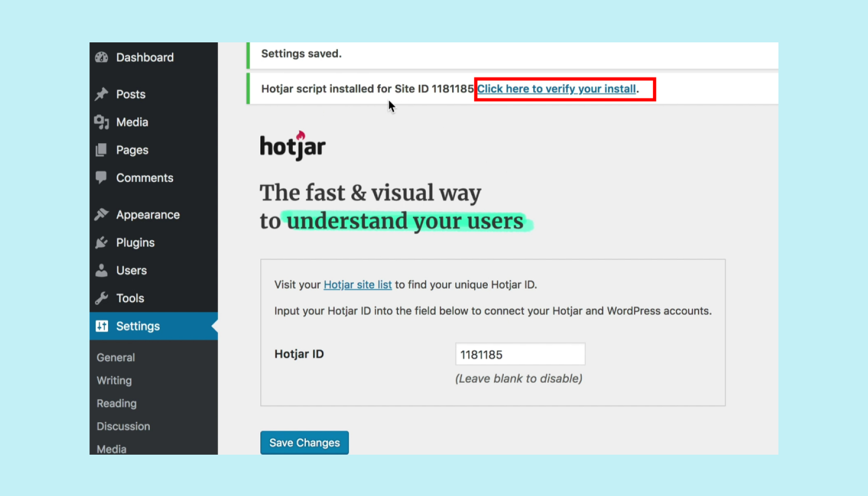Click 'Click here to verify your install' link
This screenshot has width=868, height=496.
click(x=556, y=89)
